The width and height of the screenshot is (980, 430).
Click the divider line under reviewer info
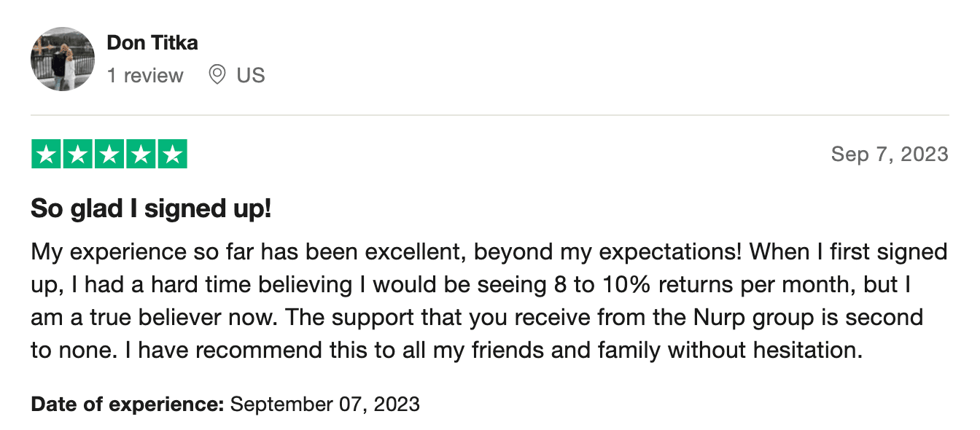490,115
